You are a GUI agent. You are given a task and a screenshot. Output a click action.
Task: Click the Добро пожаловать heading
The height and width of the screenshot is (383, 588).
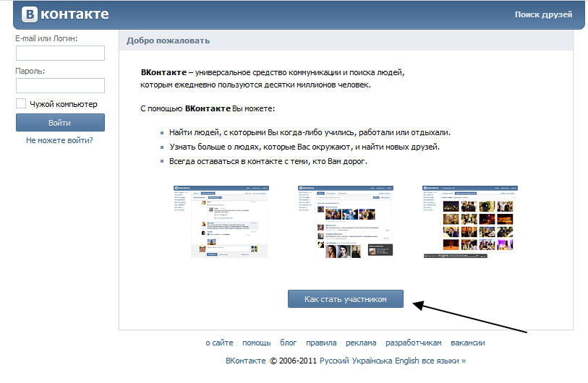[168, 40]
